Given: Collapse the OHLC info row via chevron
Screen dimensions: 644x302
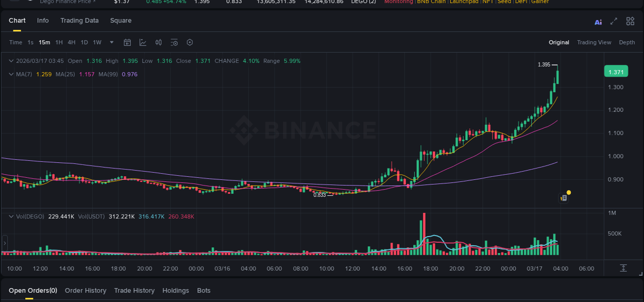Looking at the screenshot, I should 10,60.
